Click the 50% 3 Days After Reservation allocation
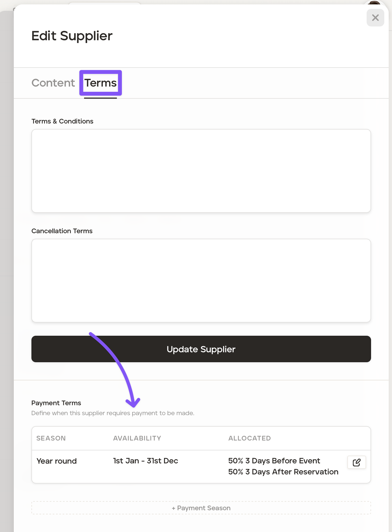This screenshot has width=392, height=532. 283,472
